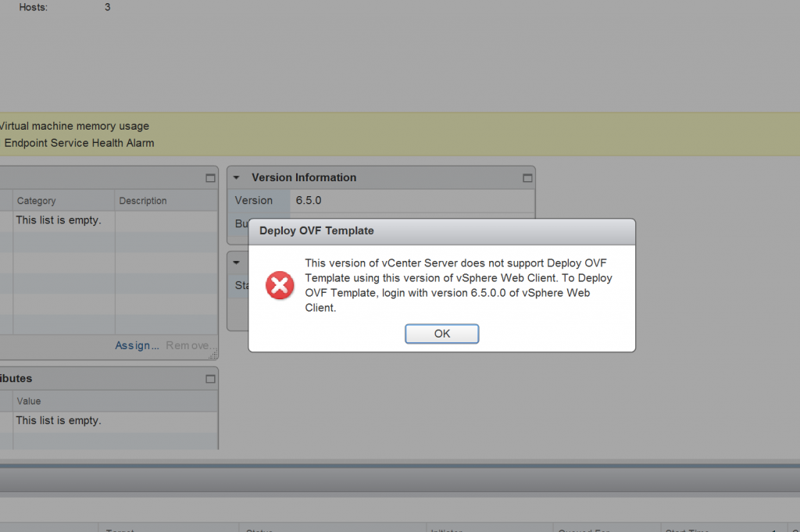Click the red error icon in the dialog
The image size is (800, 532).
coord(279,285)
